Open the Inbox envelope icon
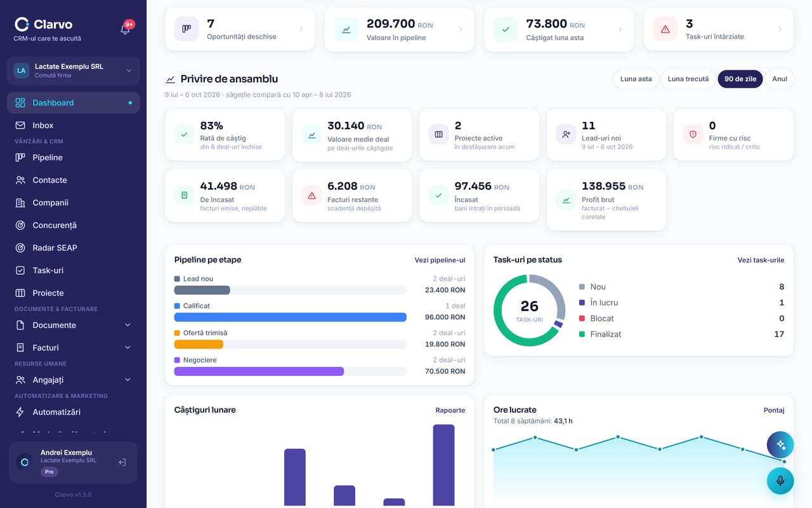 pos(20,125)
